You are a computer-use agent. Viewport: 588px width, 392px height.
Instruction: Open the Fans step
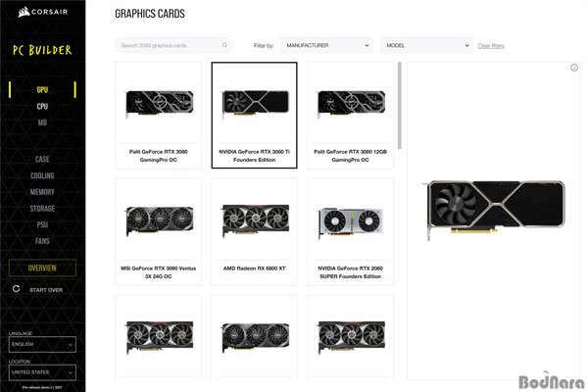[x=42, y=241]
